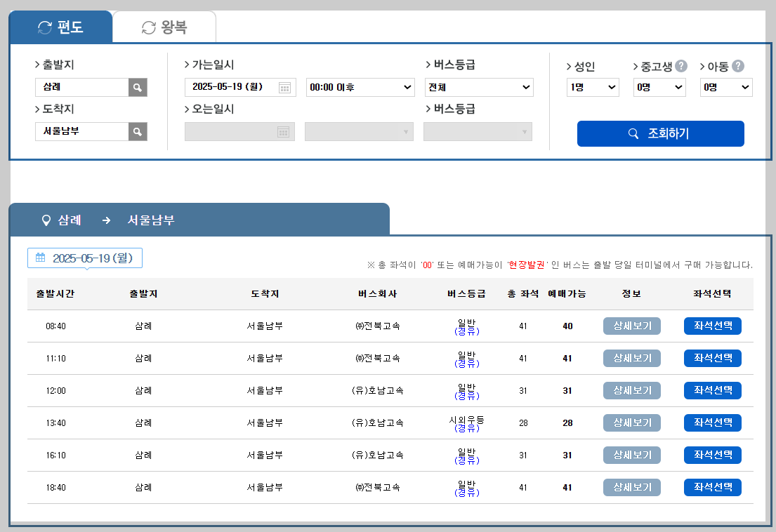Viewport: 776px width, 532px height.
Task: Click the search magnifier beside 서울남부 arrival field
Action: tap(137, 131)
